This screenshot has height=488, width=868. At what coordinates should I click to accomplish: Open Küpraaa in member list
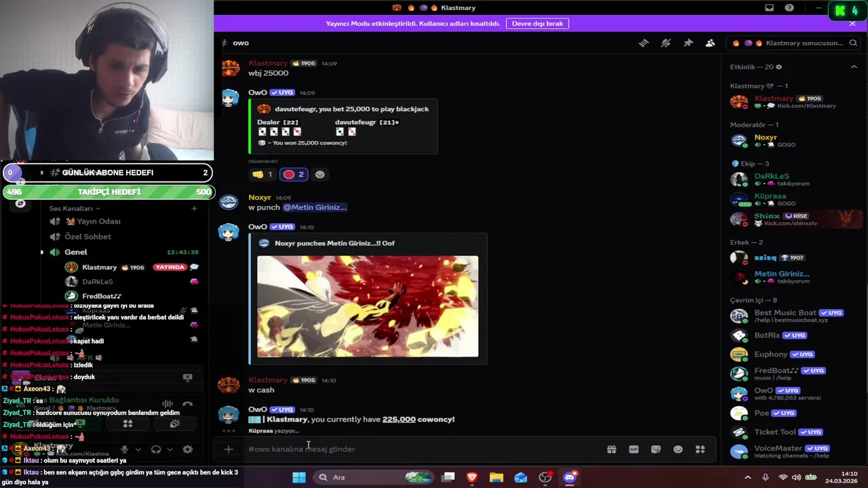(795, 199)
